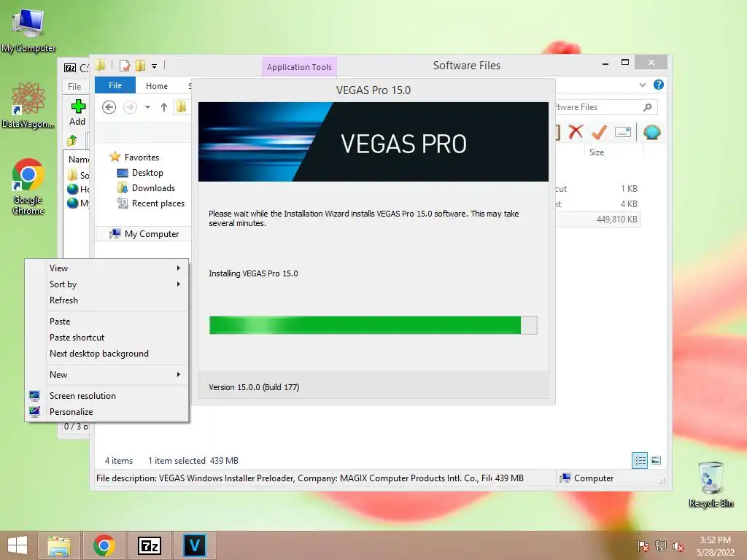Open Personalize from the context menu

[x=107, y=412]
